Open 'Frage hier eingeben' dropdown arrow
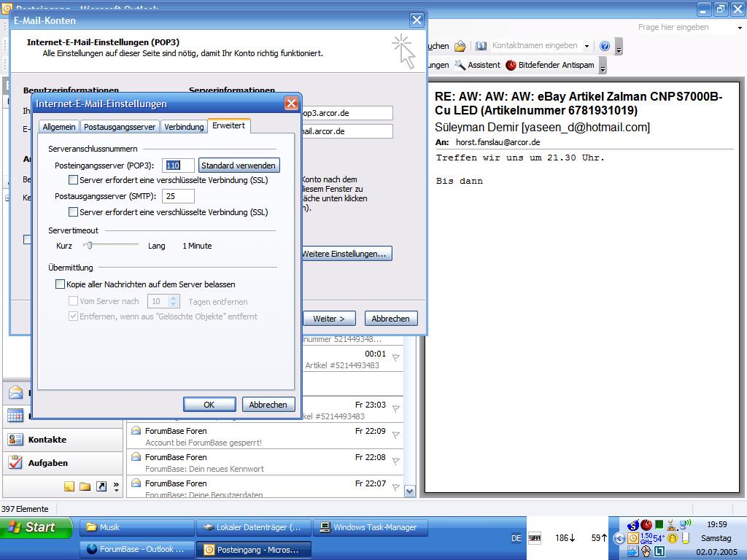The height and width of the screenshot is (560, 747). (x=740, y=28)
